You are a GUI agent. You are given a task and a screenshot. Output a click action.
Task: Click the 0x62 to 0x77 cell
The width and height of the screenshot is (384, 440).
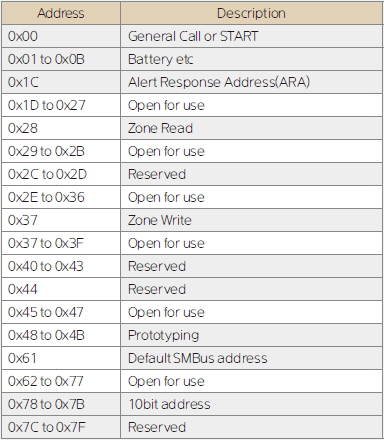pos(61,381)
